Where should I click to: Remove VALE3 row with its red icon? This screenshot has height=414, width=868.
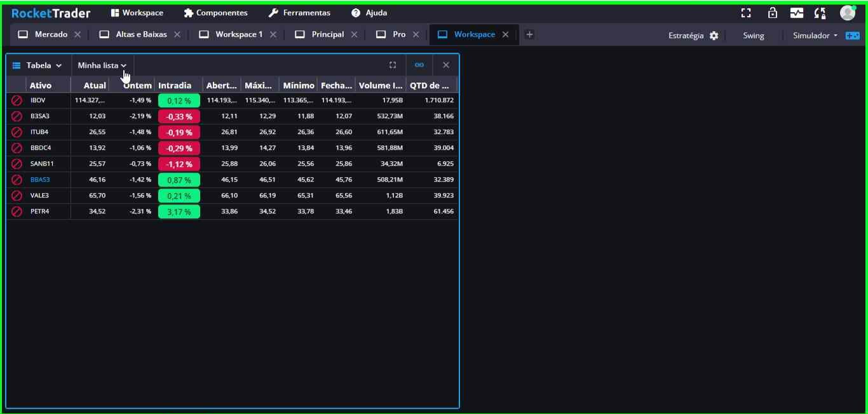pos(17,196)
